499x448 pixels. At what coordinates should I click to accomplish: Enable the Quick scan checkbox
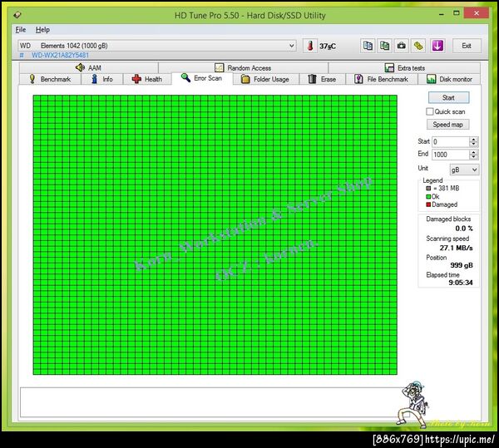(430, 111)
